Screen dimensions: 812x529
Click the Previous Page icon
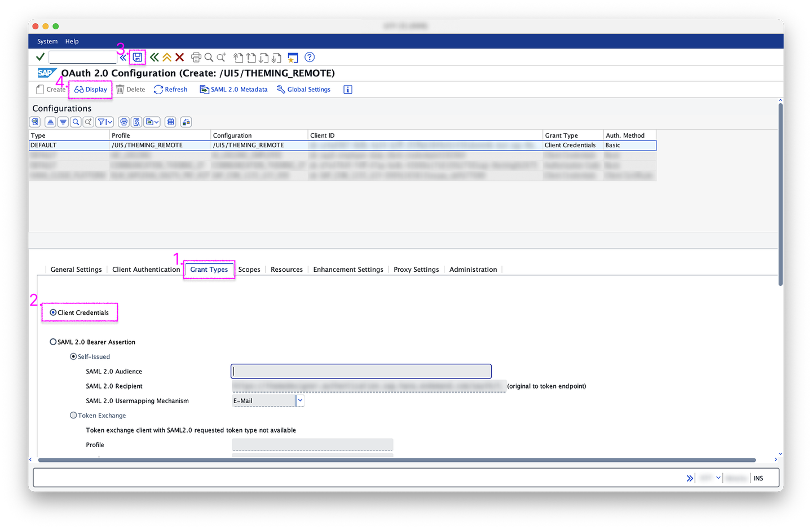click(x=251, y=58)
